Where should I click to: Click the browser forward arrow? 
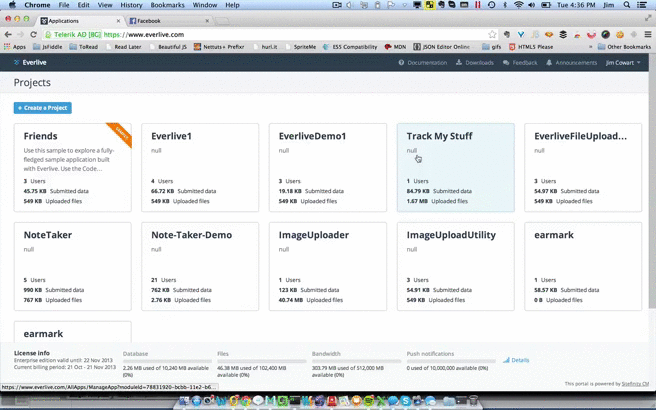(x=20, y=34)
